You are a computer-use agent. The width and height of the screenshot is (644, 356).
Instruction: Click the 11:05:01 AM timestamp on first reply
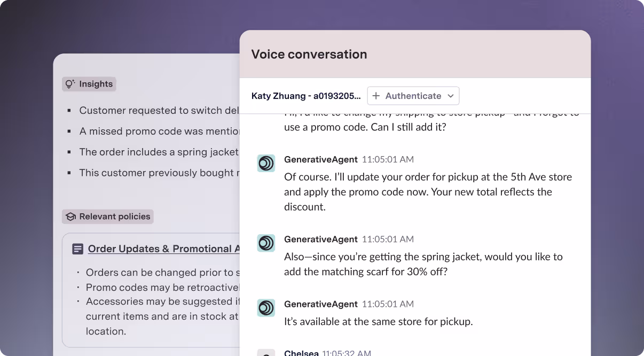pyautogui.click(x=388, y=159)
